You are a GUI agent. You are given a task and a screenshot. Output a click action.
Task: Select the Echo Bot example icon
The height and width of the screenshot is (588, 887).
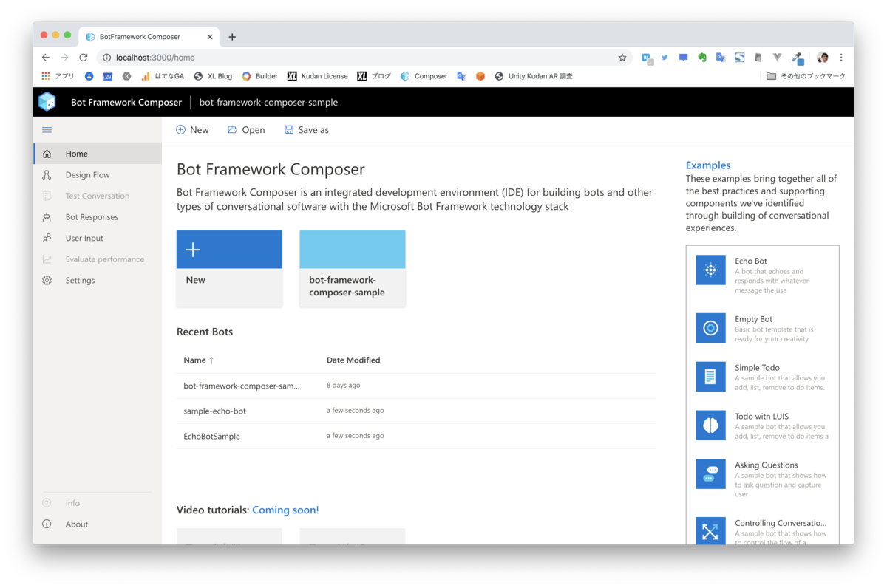pos(710,270)
